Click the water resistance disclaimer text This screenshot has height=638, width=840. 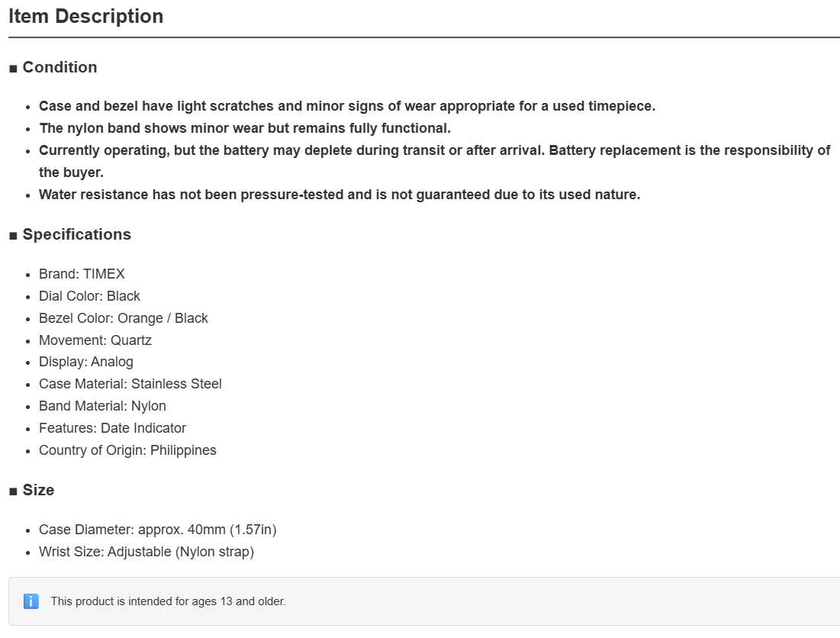click(x=340, y=194)
